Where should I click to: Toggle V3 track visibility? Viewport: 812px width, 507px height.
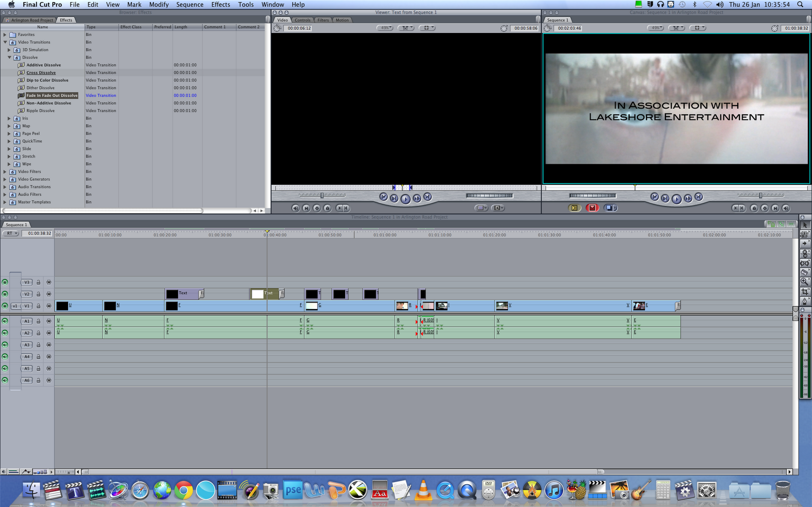pos(5,282)
